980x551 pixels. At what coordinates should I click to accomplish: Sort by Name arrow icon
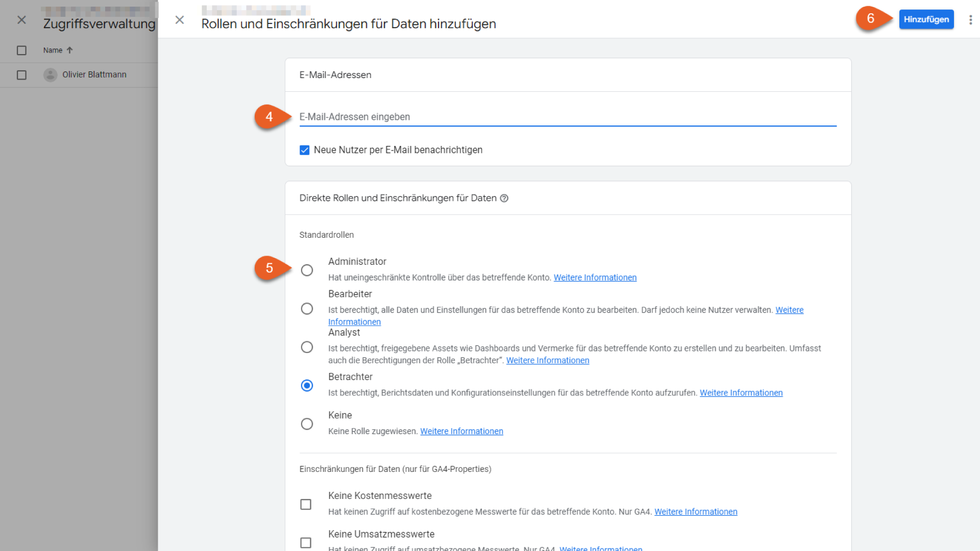70,50
